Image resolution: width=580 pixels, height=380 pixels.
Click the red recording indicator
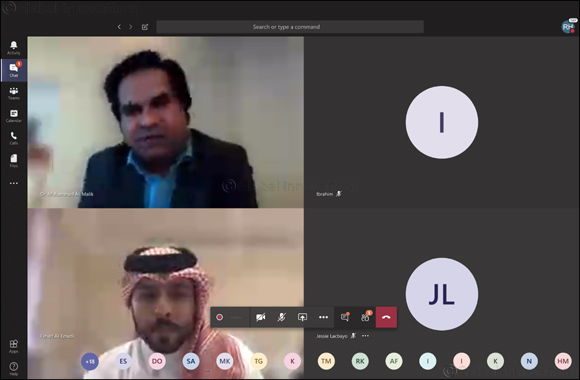pos(219,317)
